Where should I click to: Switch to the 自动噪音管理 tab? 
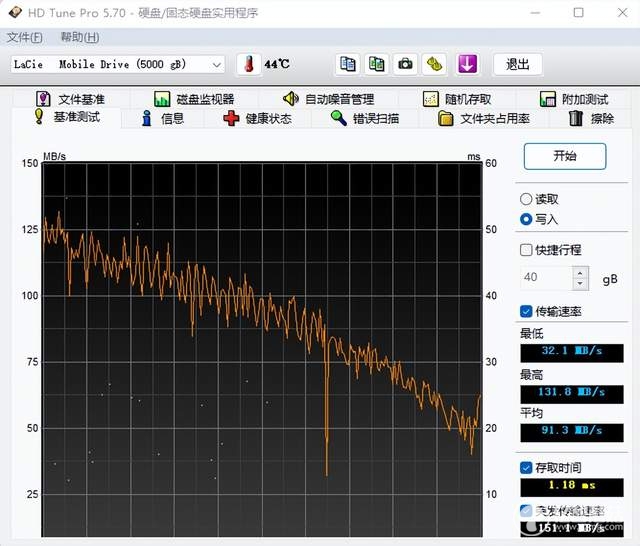[x=328, y=99]
